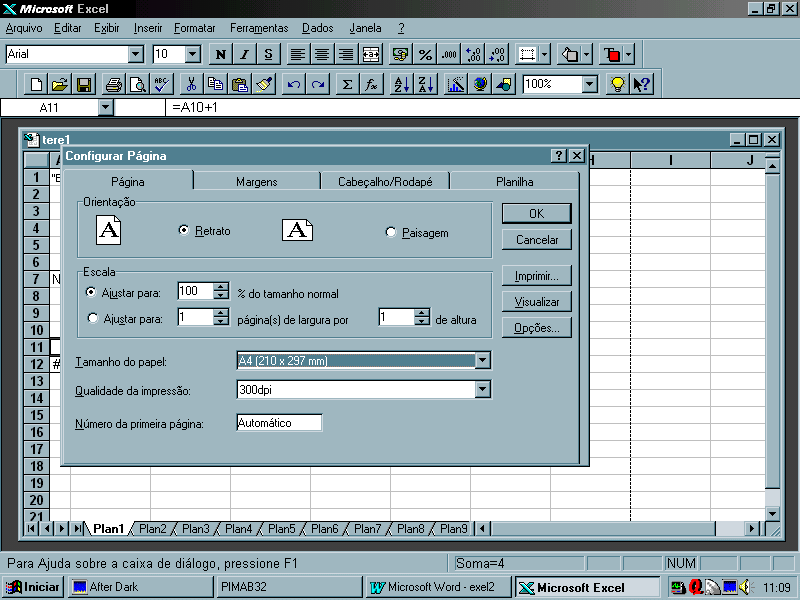The width and height of the screenshot is (800, 600).
Task: Open the Arquivo menu
Action: click(24, 28)
